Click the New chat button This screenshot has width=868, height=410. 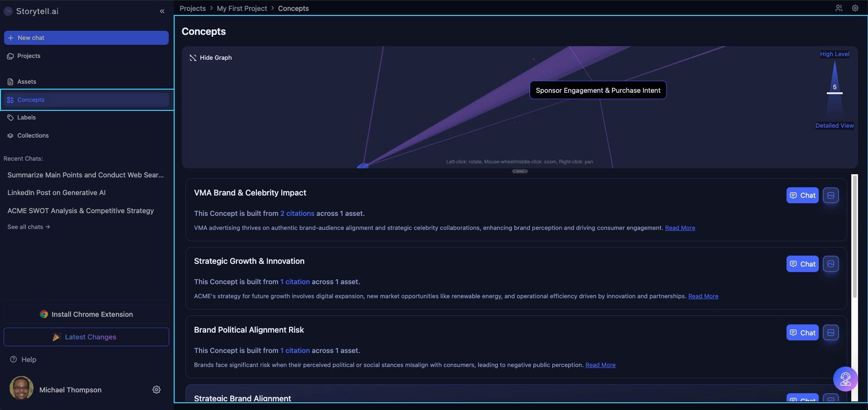pyautogui.click(x=86, y=38)
